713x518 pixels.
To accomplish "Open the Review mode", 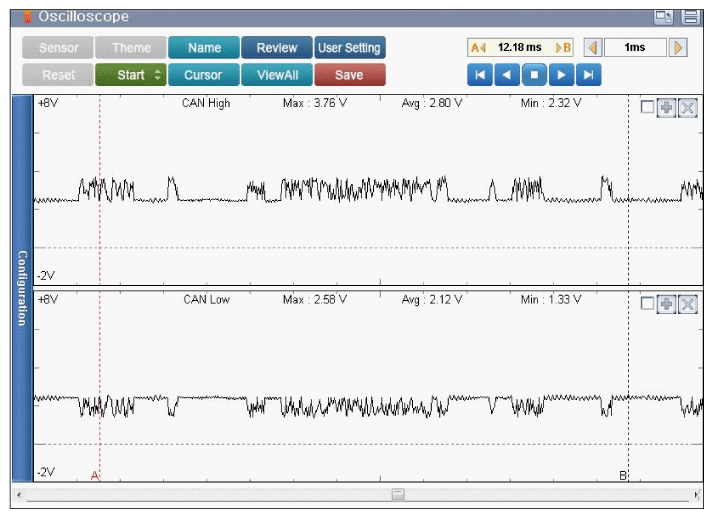I will 276,48.
